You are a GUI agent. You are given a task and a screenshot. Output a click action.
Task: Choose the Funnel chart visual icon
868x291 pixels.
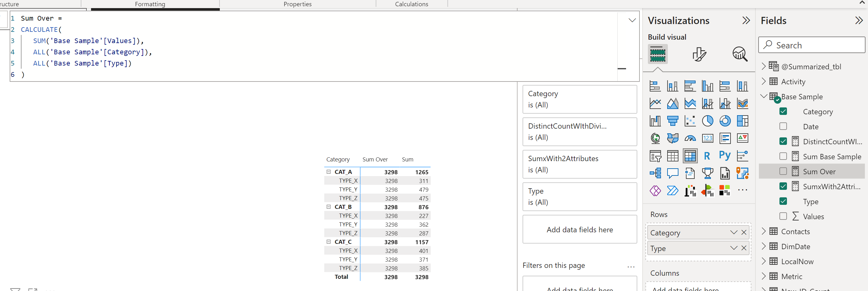[673, 121]
